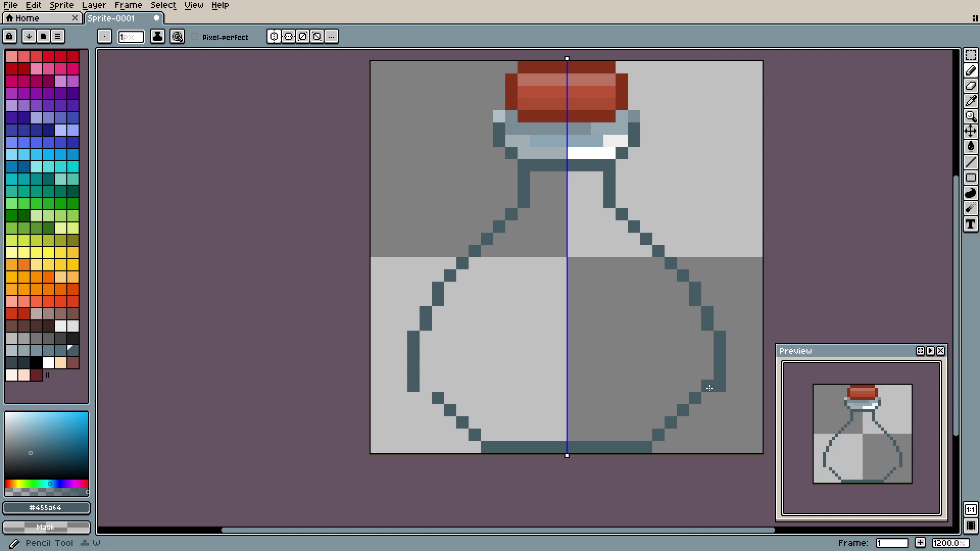Click the hue spectrum slider
Screen dimensions: 980x551
(x=46, y=484)
